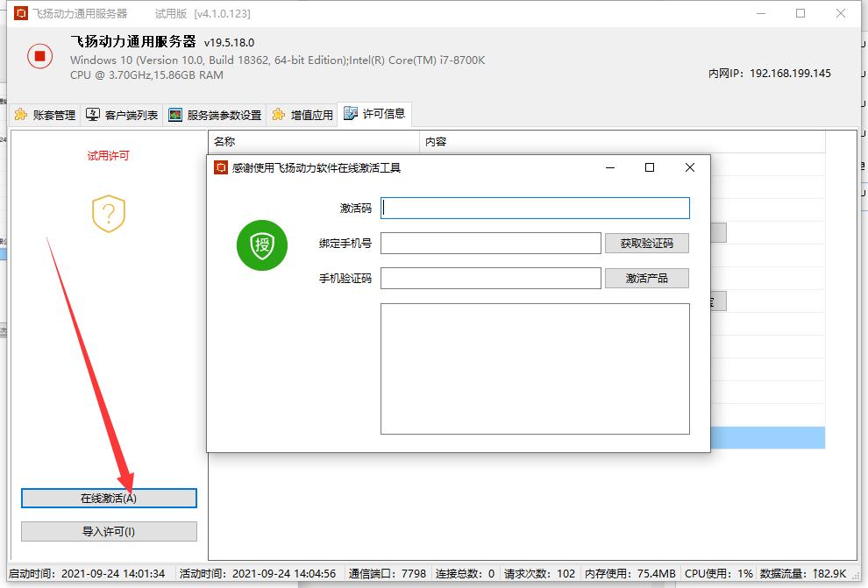Maximize the activation tool dialog
868x588 pixels.
(x=650, y=167)
